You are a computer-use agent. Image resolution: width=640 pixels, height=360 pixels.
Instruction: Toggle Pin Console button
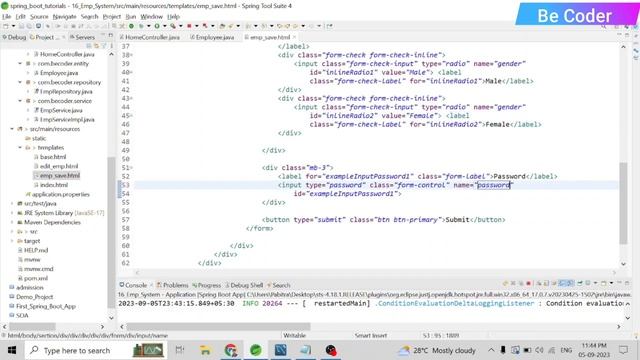[x=580, y=283]
